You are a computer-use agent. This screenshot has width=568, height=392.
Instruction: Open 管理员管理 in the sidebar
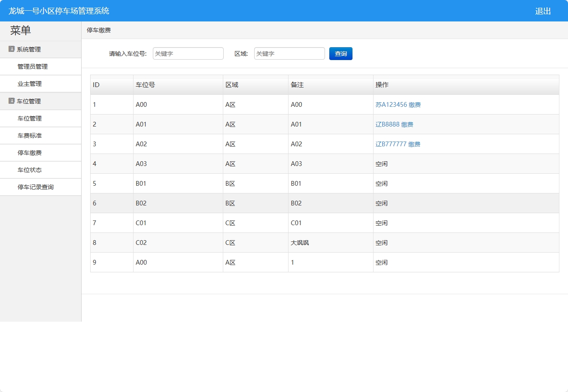[x=33, y=67]
